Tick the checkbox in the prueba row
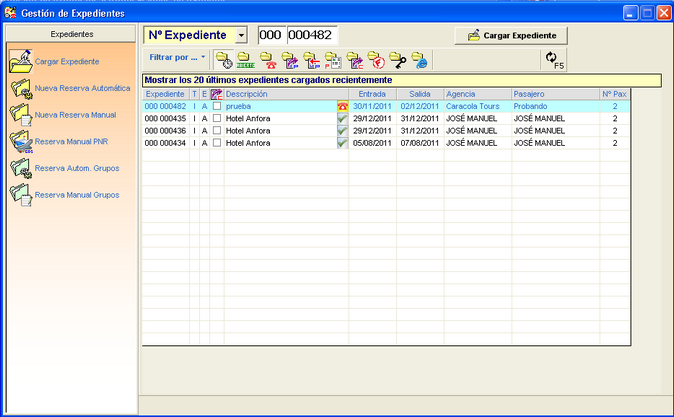Viewport: 674px width, 417px height. point(217,106)
